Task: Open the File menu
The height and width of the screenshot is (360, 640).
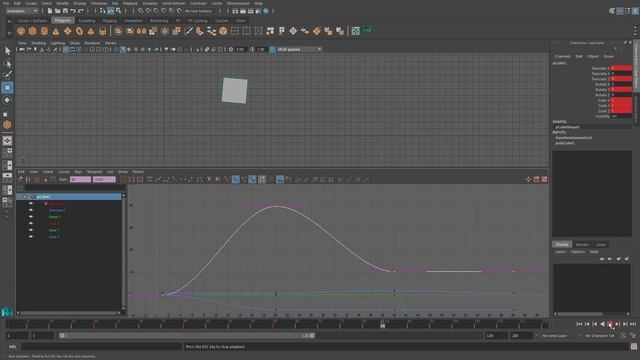Action: (6, 3)
